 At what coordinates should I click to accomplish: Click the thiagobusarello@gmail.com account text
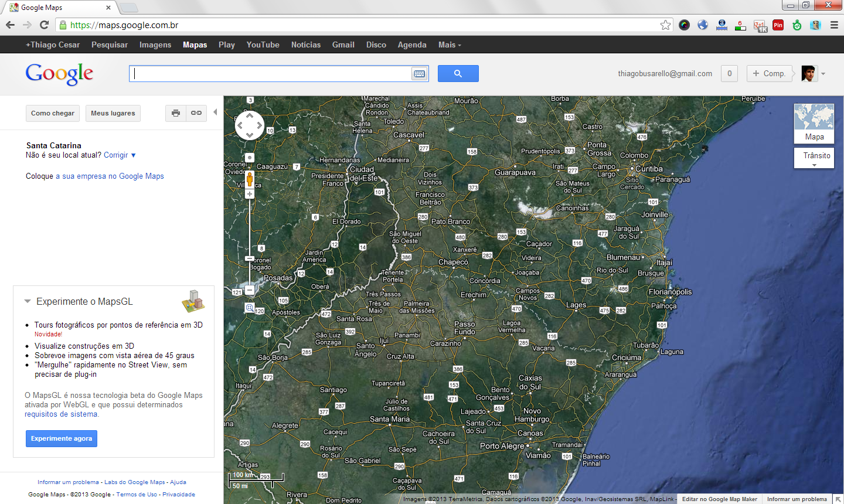(x=665, y=74)
